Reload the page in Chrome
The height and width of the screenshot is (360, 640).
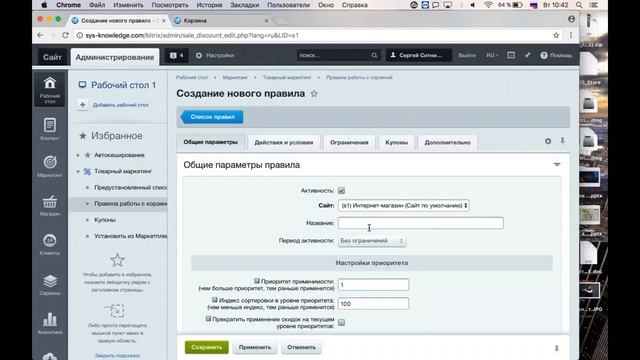[65, 36]
